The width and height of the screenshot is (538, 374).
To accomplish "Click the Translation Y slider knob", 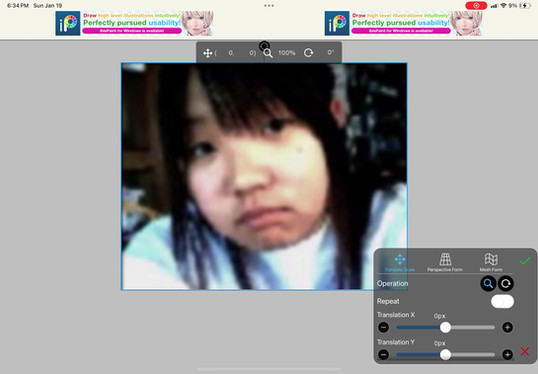I will point(445,354).
